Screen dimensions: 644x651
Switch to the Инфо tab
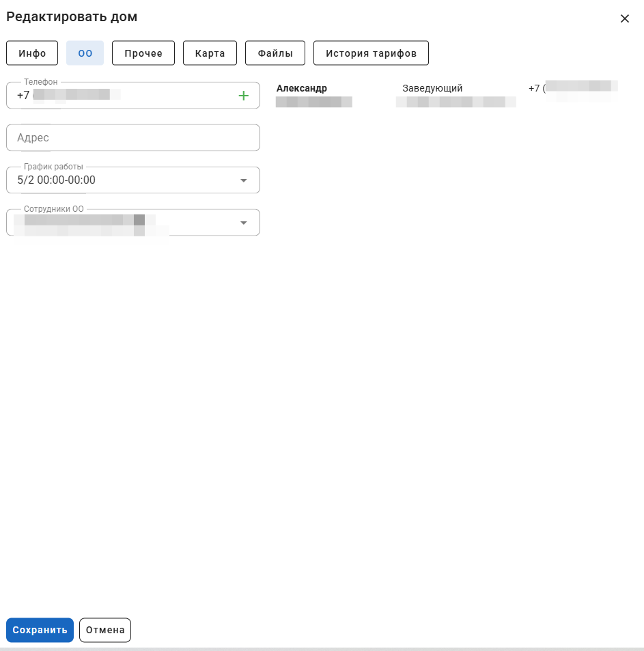[x=32, y=53]
